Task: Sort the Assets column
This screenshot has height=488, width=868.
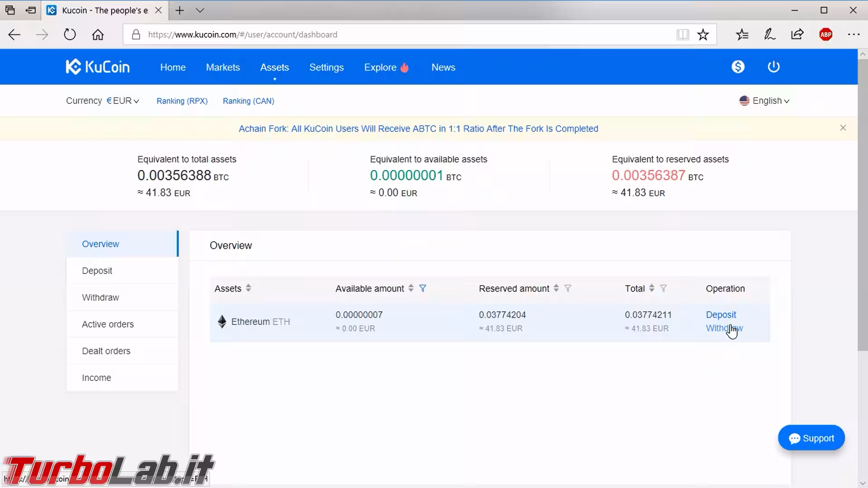Action: point(248,288)
